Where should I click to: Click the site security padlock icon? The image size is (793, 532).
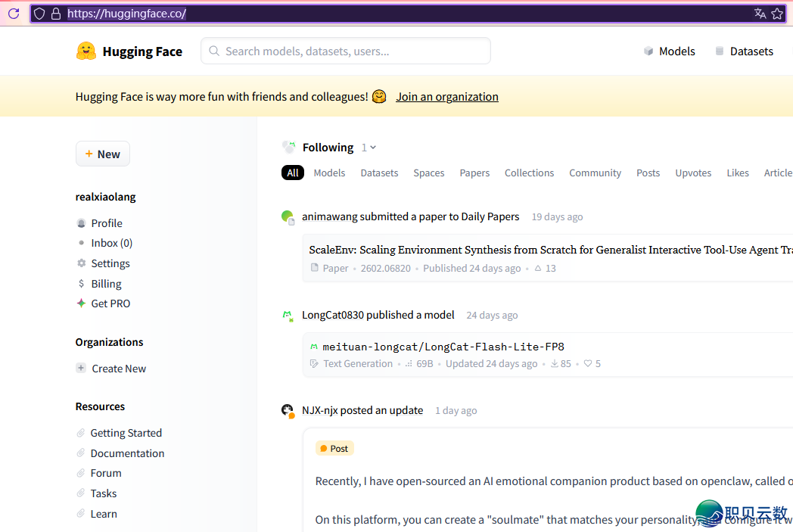[55, 14]
